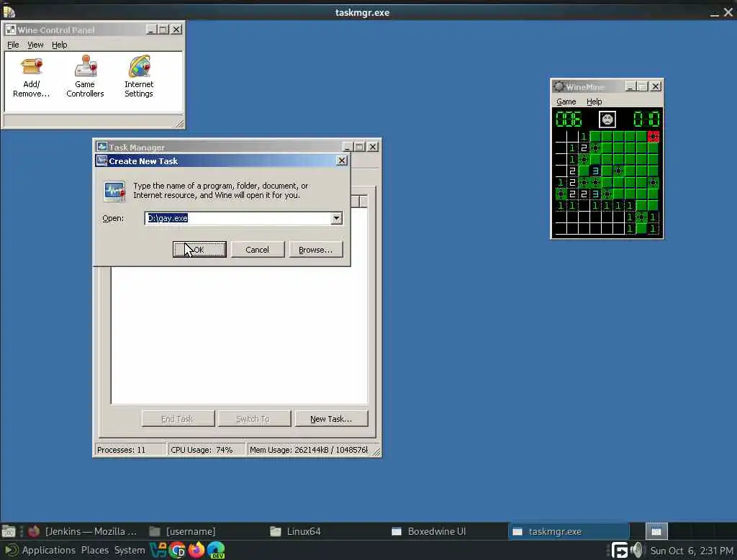Viewport: 737px width, 560px height.
Task: Launch Firefox from the bottom panel
Action: pyautogui.click(x=196, y=550)
